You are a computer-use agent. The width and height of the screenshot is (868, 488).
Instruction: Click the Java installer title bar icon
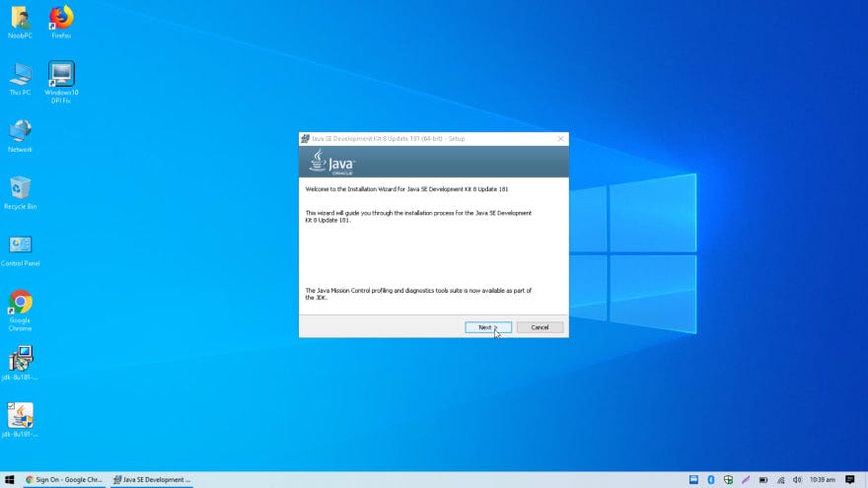[x=305, y=139]
